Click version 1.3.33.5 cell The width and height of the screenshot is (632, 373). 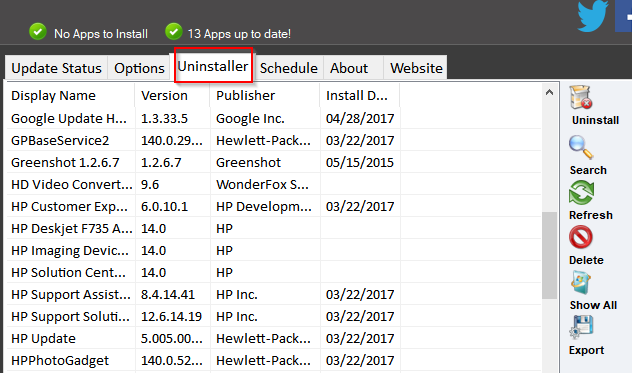pyautogui.click(x=164, y=119)
